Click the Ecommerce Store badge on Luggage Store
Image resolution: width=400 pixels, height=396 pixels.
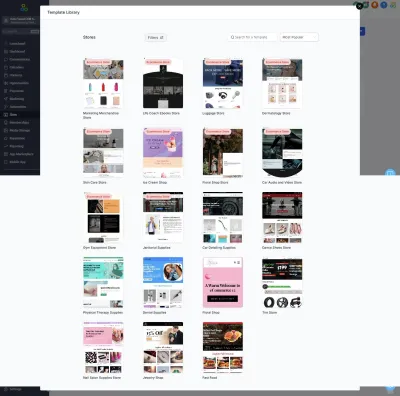(217, 62)
